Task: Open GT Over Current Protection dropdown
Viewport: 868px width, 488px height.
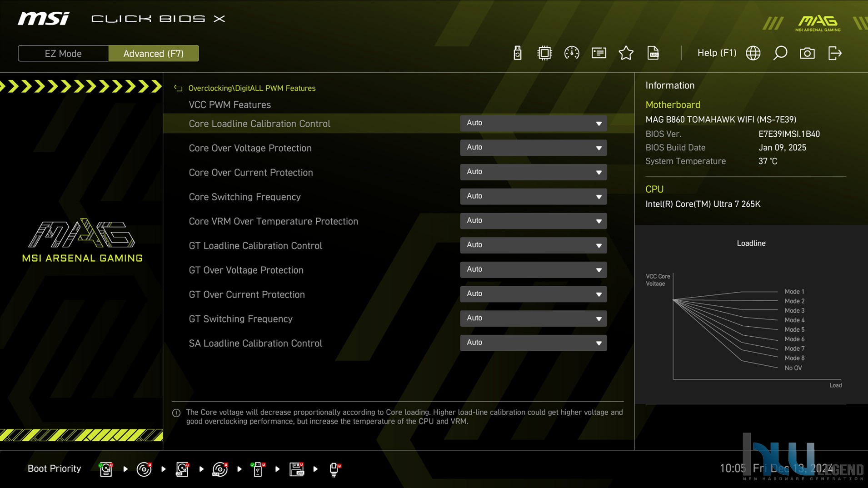Action: (534, 294)
